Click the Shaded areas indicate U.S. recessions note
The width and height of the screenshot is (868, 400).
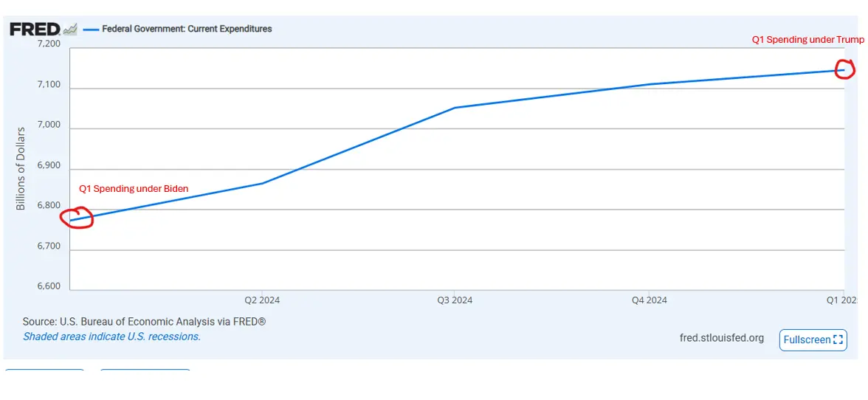[x=111, y=337]
